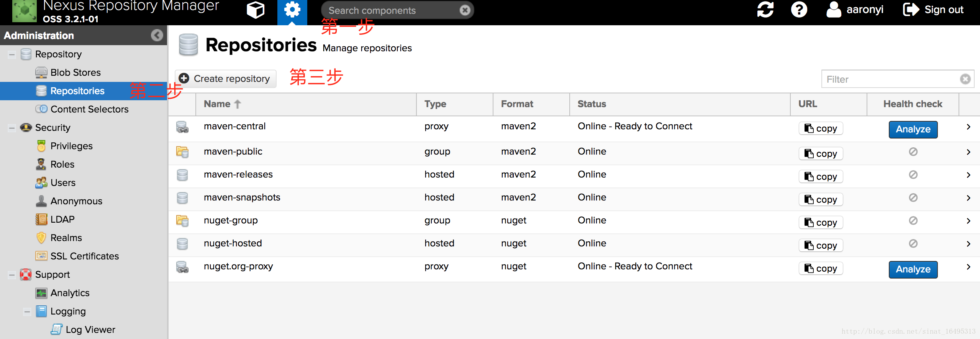The height and width of the screenshot is (339, 980).
Task: Open the help question mark icon
Action: pyautogui.click(x=799, y=10)
